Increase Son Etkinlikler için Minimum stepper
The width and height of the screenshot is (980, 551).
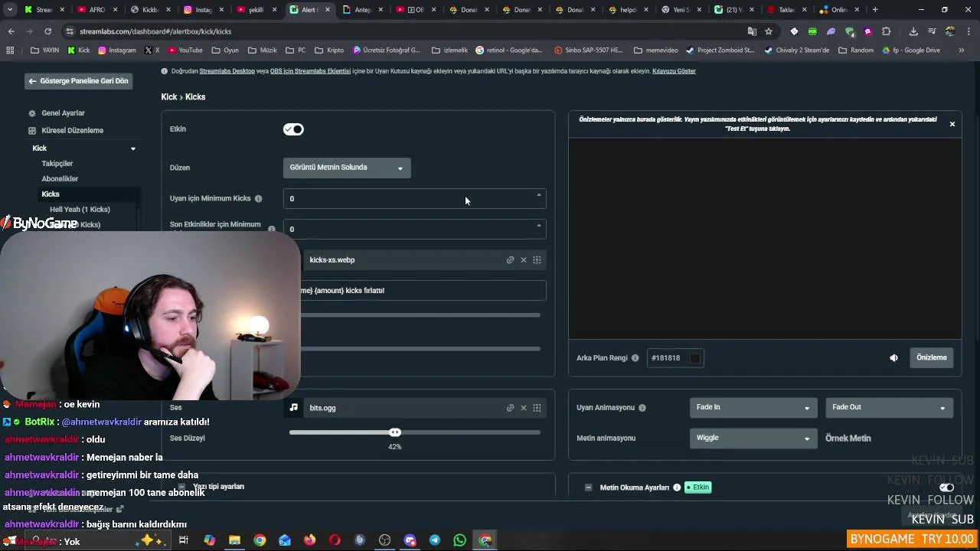(539, 226)
